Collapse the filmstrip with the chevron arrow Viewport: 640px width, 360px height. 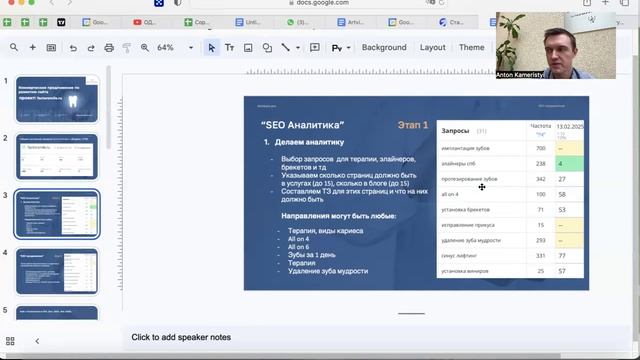37,341
